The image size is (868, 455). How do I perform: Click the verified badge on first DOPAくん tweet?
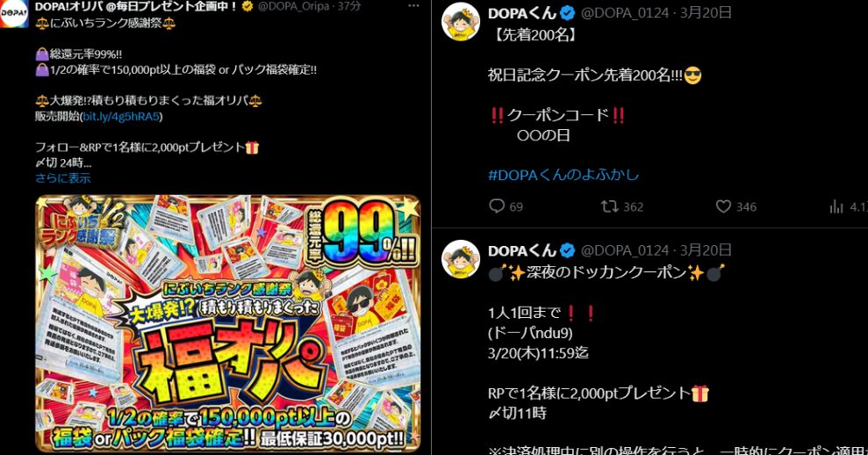(568, 13)
